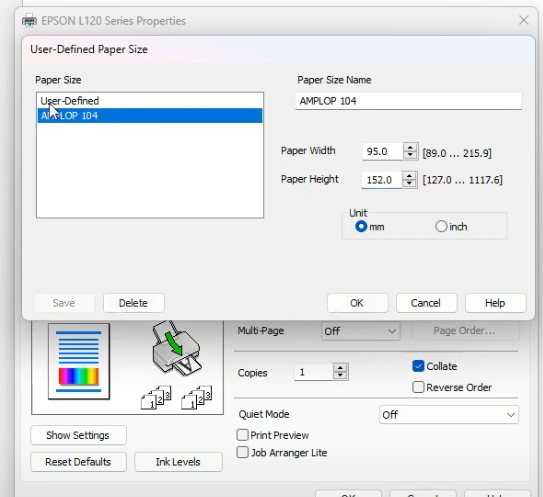Click the EPSON printer title bar icon
543x497 pixels.
tap(29, 21)
